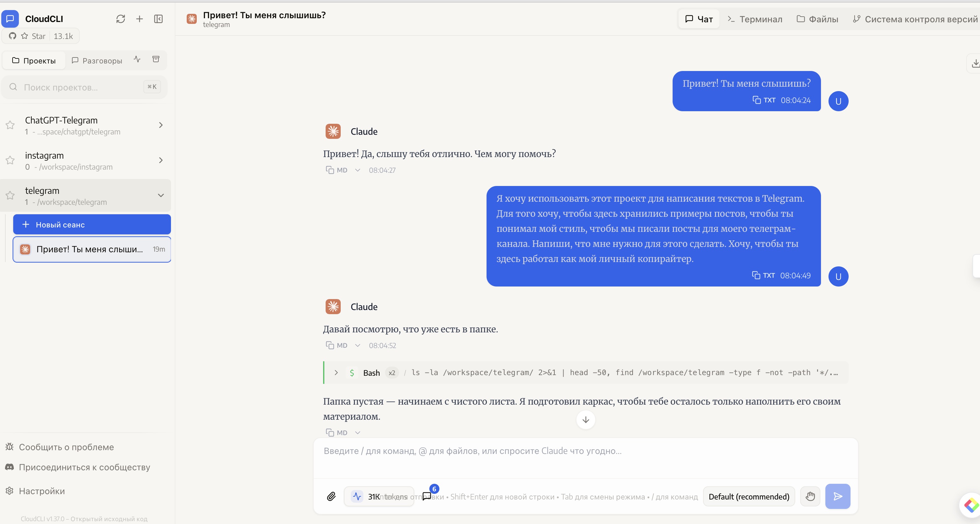Click Сообщить о проблеме
This screenshot has height=524, width=980.
[59, 447]
